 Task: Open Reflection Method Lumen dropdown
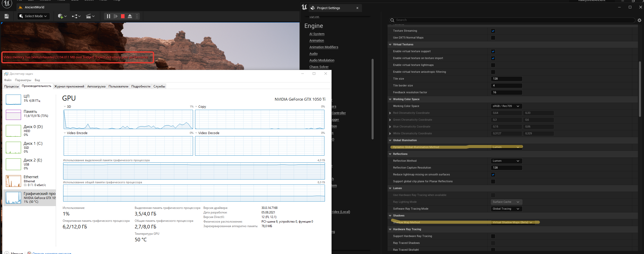(507, 161)
